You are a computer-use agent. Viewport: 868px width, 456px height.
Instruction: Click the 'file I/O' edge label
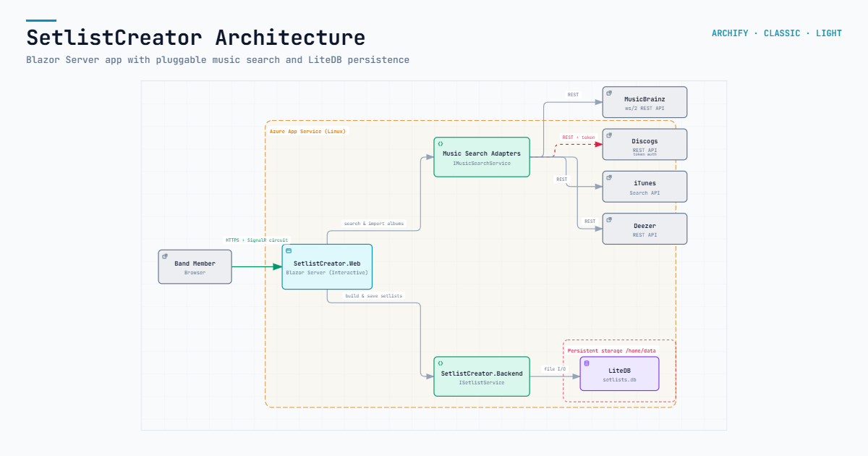tap(555, 368)
